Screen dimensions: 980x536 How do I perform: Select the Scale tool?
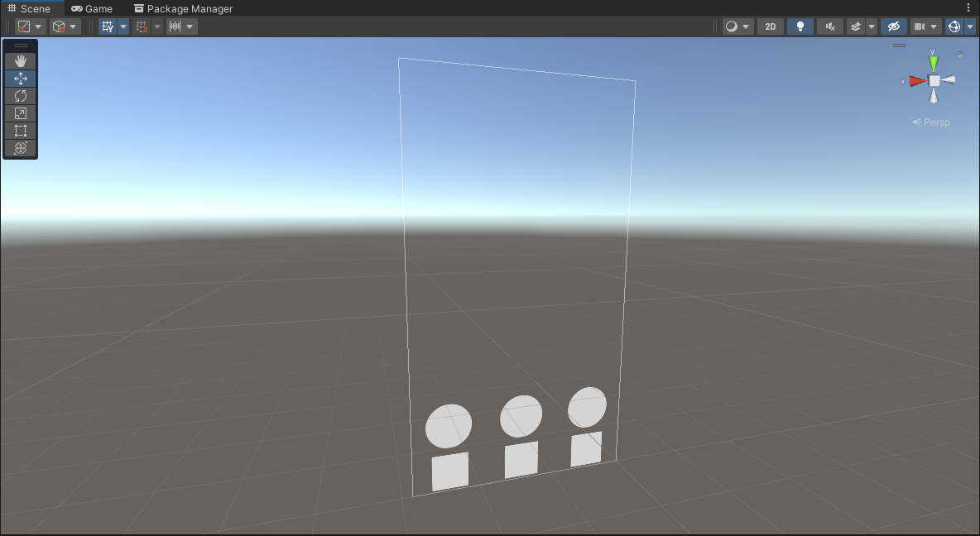click(21, 113)
